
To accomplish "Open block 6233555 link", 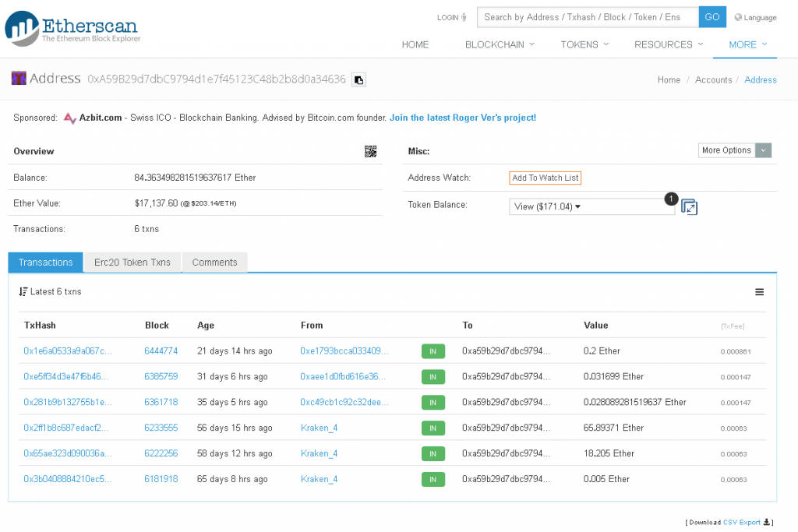I will pos(161,428).
